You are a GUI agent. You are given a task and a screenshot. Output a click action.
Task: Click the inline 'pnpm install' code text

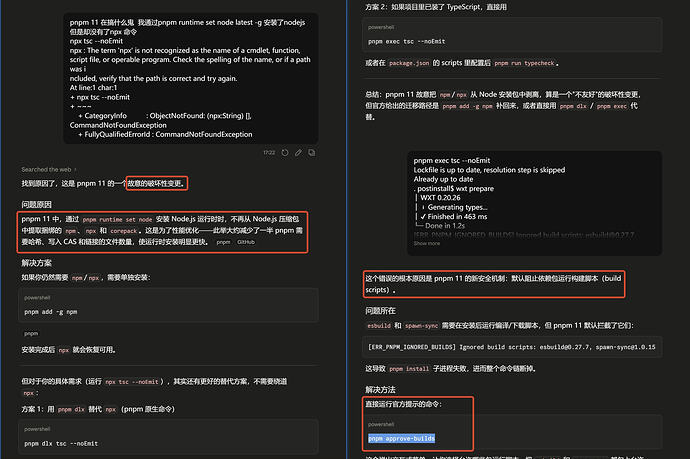(409, 369)
